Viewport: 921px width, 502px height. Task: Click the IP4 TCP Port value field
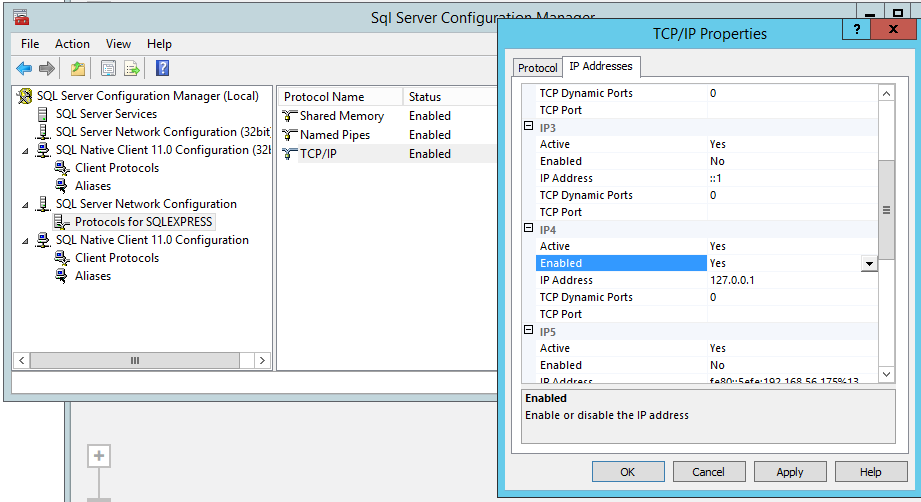(x=792, y=314)
